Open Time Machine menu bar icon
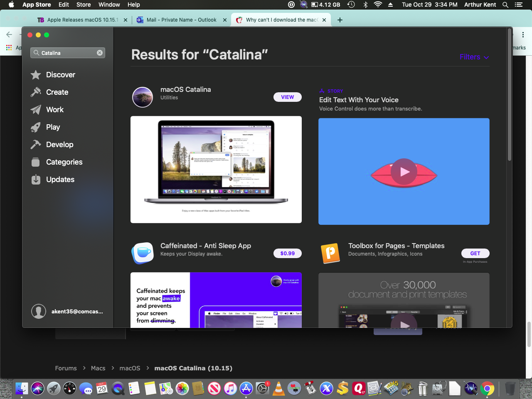532x399 pixels. (x=351, y=5)
